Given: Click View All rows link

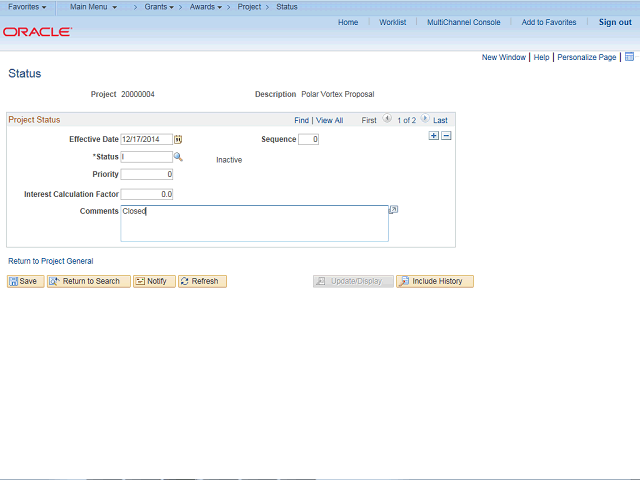Looking at the screenshot, I should tap(329, 120).
